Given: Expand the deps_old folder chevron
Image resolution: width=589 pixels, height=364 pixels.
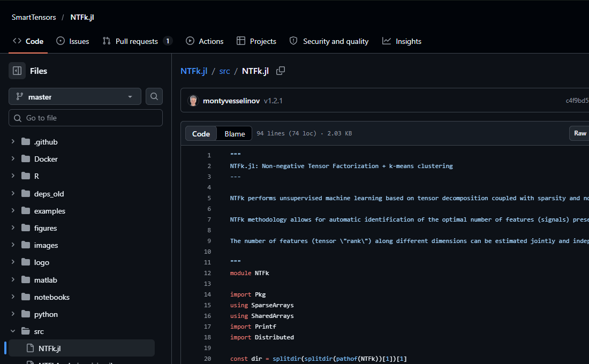Looking at the screenshot, I should point(13,193).
